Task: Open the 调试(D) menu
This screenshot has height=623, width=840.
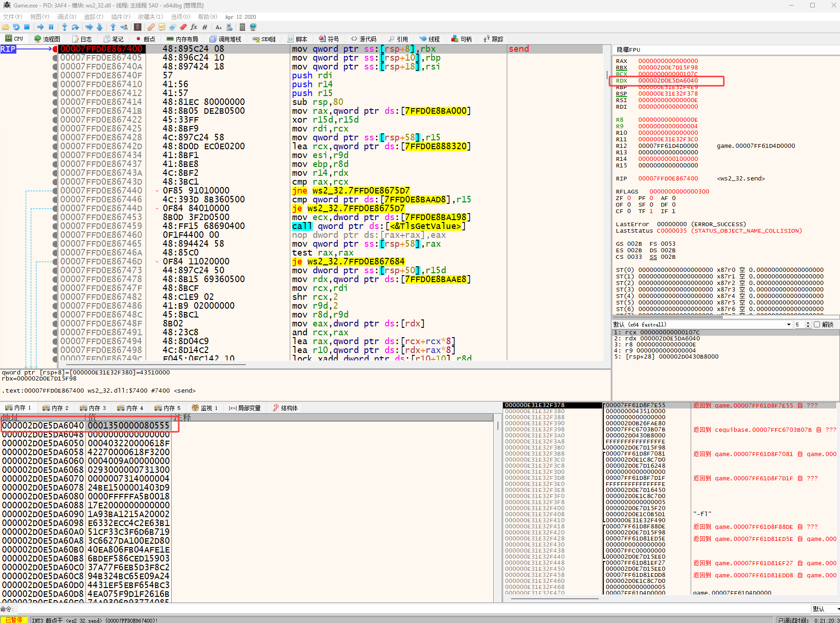Action: coord(67,17)
